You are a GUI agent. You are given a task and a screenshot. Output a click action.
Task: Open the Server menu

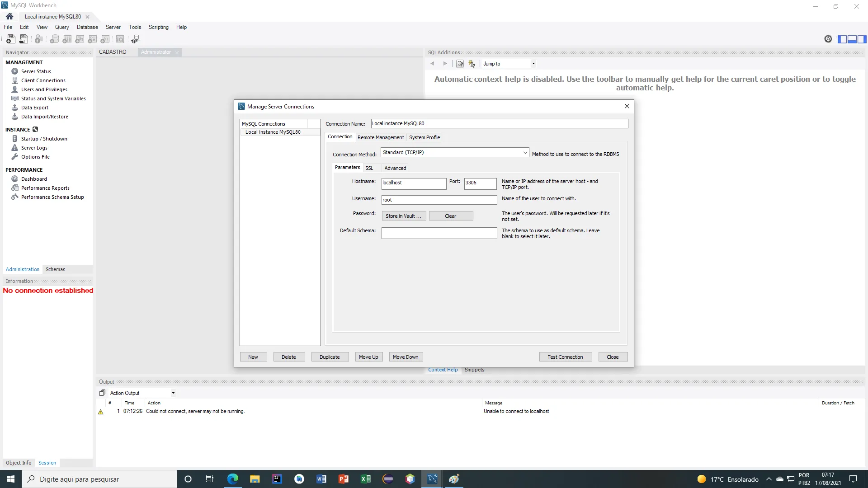(113, 27)
